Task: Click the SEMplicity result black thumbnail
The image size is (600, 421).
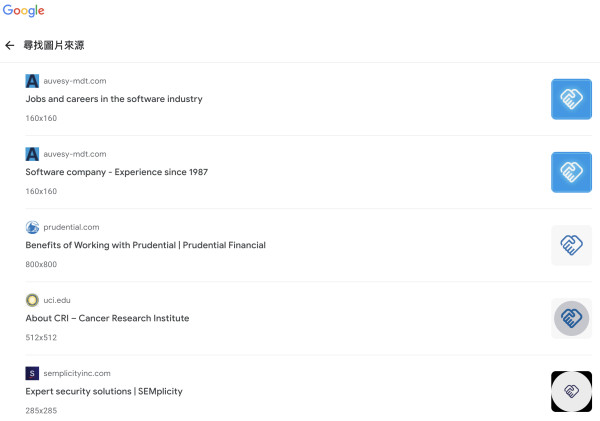Action: (571, 391)
